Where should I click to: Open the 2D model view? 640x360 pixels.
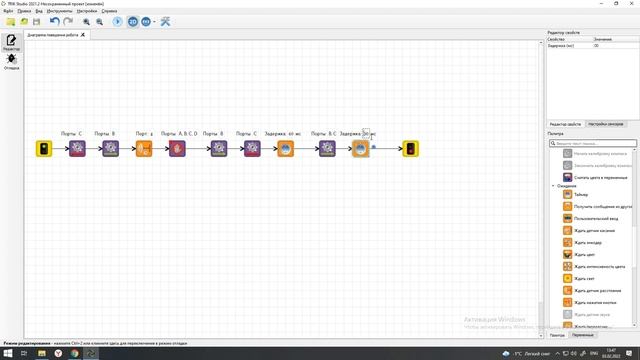[x=133, y=22]
